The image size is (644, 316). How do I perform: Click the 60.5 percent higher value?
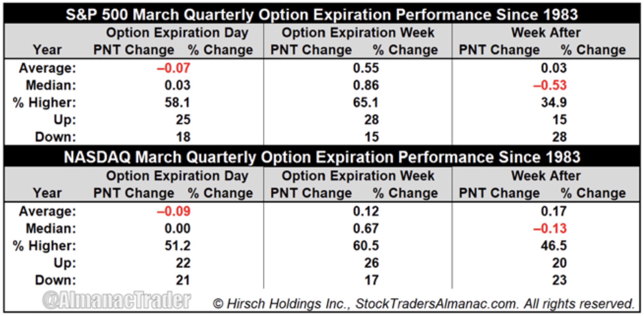(366, 246)
